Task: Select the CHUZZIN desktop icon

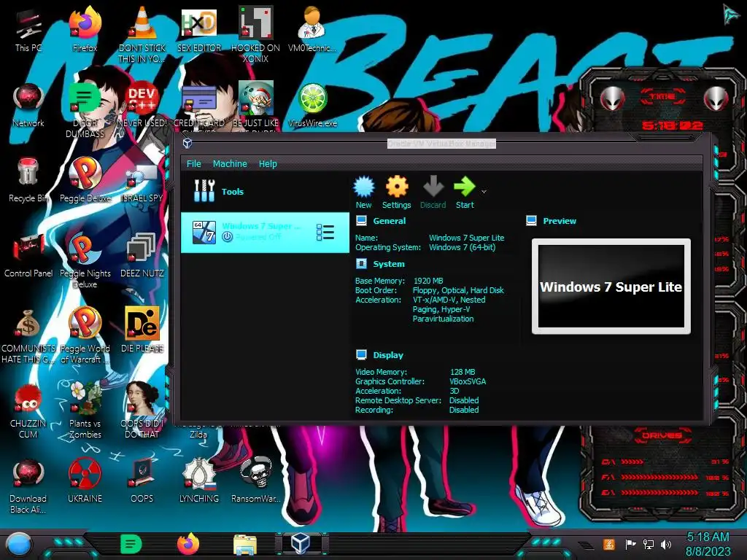Action: (x=28, y=399)
